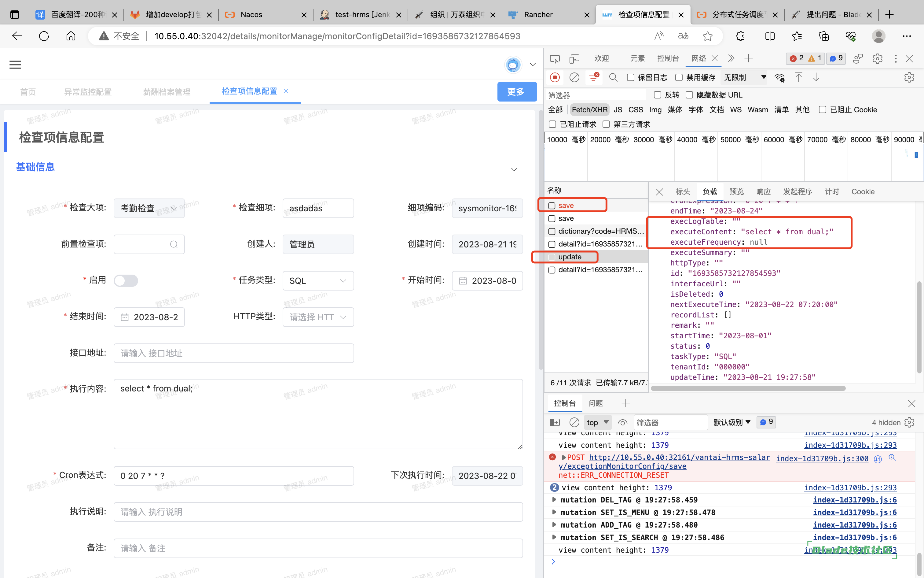This screenshot has width=924, height=578.
Task: Open the 标头 request tab
Action: click(683, 191)
